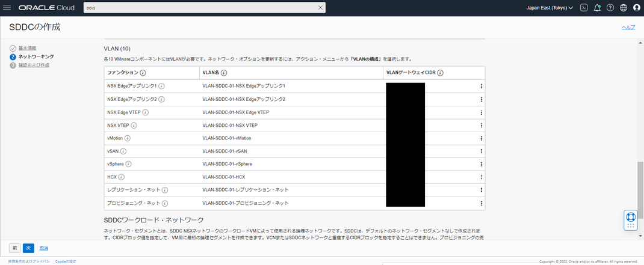Click the 取消 link

44,248
